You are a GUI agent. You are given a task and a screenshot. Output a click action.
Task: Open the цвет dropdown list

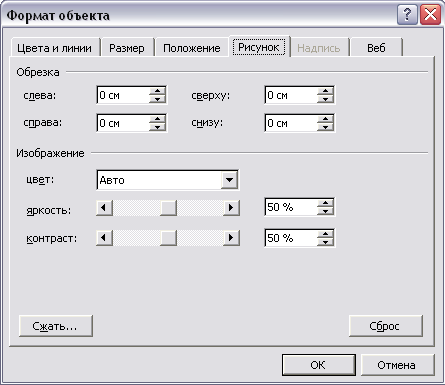[229, 180]
